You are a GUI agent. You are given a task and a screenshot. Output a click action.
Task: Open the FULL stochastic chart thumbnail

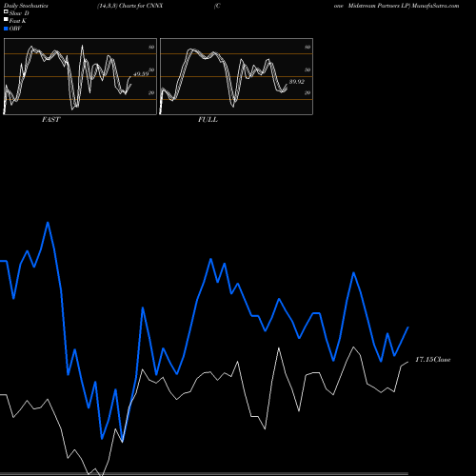pos(236,76)
